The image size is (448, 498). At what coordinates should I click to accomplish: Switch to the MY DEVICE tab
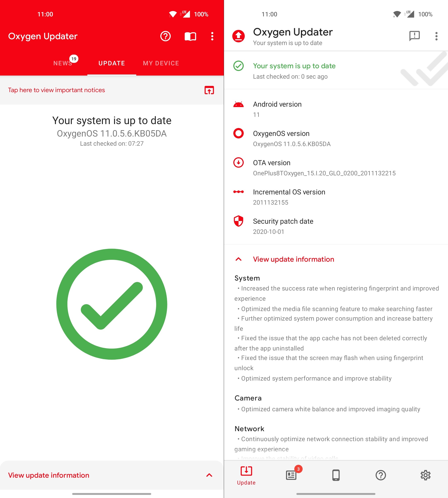pos(161,63)
